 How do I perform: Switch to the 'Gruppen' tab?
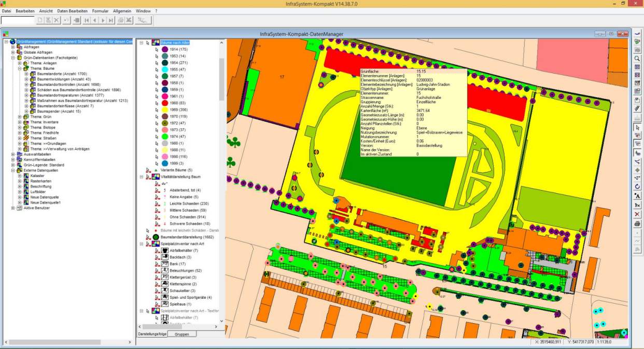coord(181,335)
